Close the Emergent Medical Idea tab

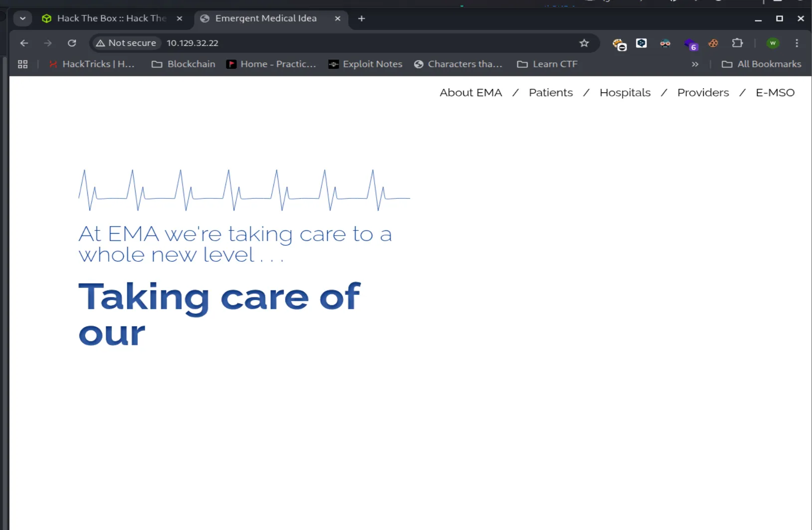click(x=338, y=18)
